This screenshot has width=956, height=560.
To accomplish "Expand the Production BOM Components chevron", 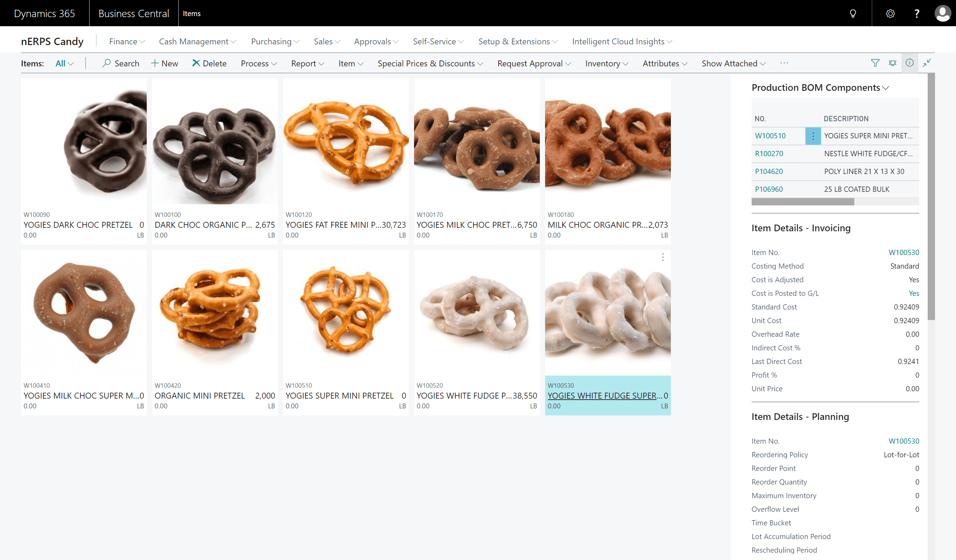I will [x=886, y=88].
